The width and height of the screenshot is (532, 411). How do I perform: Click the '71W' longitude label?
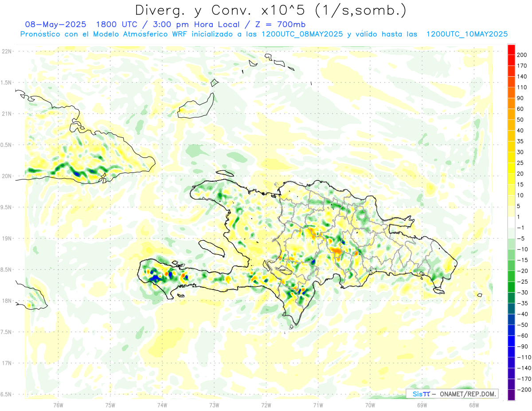(318, 404)
